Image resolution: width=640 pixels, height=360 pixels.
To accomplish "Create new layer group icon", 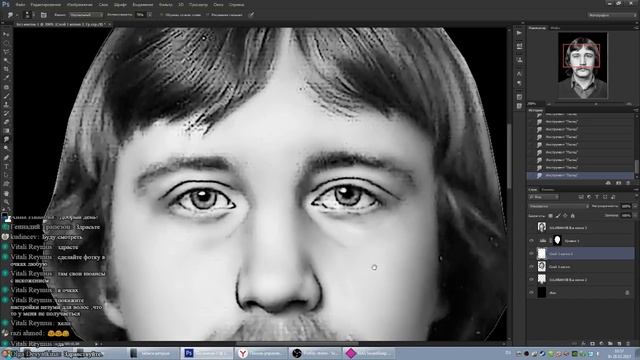I will 610,344.
